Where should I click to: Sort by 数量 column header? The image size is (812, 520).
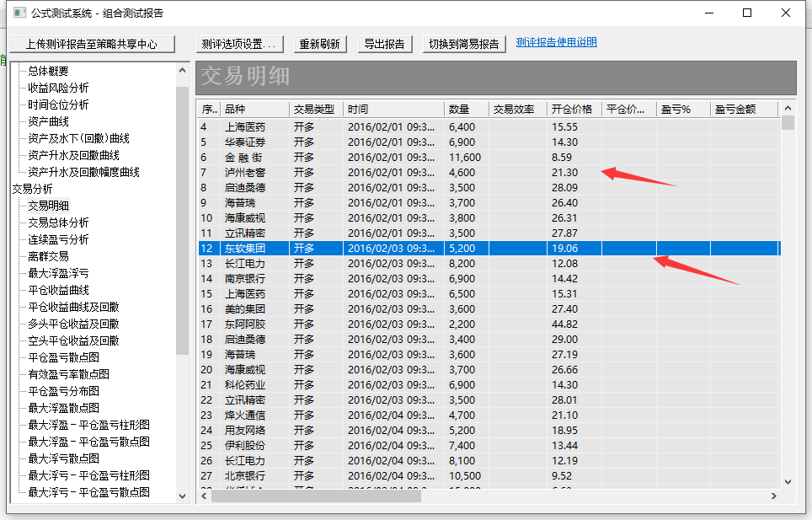466,110
